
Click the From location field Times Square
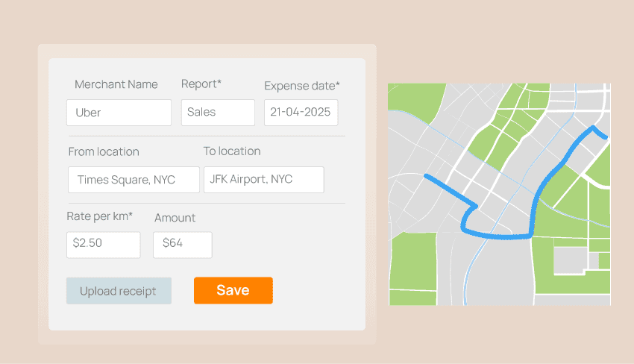coord(134,180)
